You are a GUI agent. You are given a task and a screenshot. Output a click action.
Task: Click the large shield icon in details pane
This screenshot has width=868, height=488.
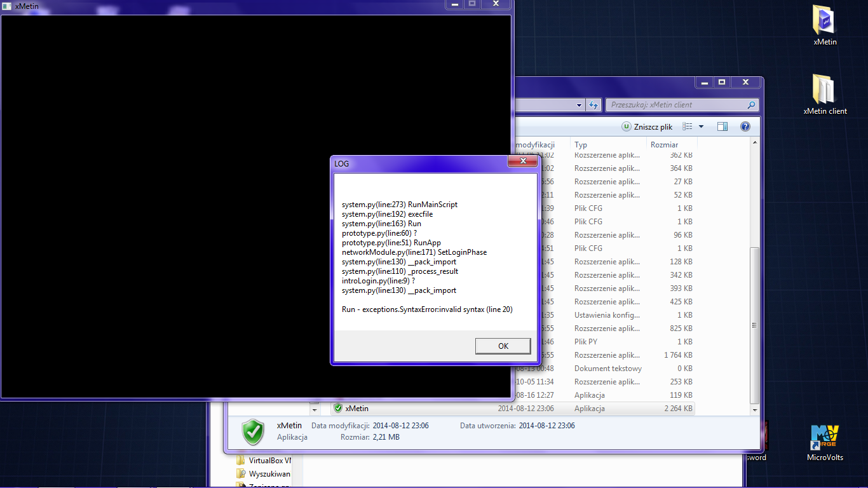pos(253,431)
